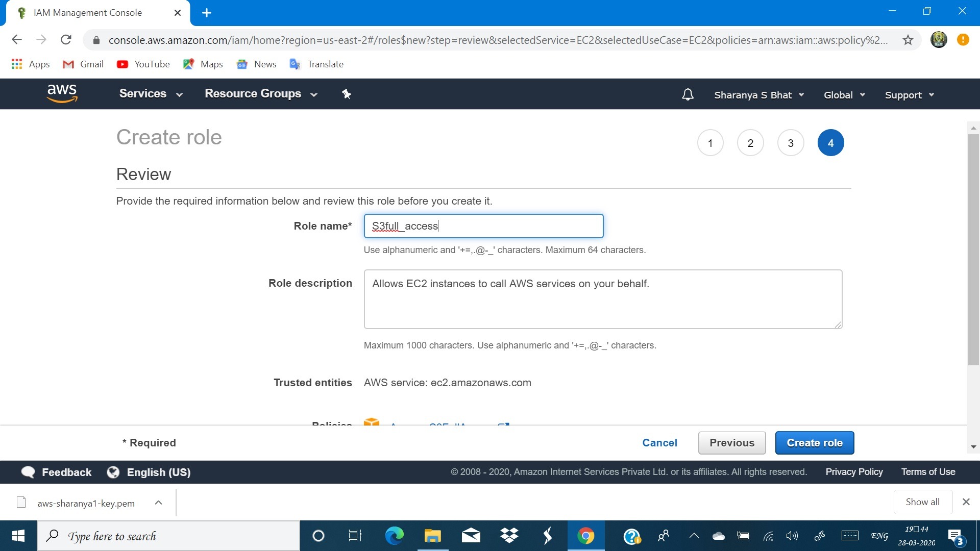Image resolution: width=980 pixels, height=551 pixels.
Task: Open Wi-Fi network tray icon
Action: click(x=768, y=536)
